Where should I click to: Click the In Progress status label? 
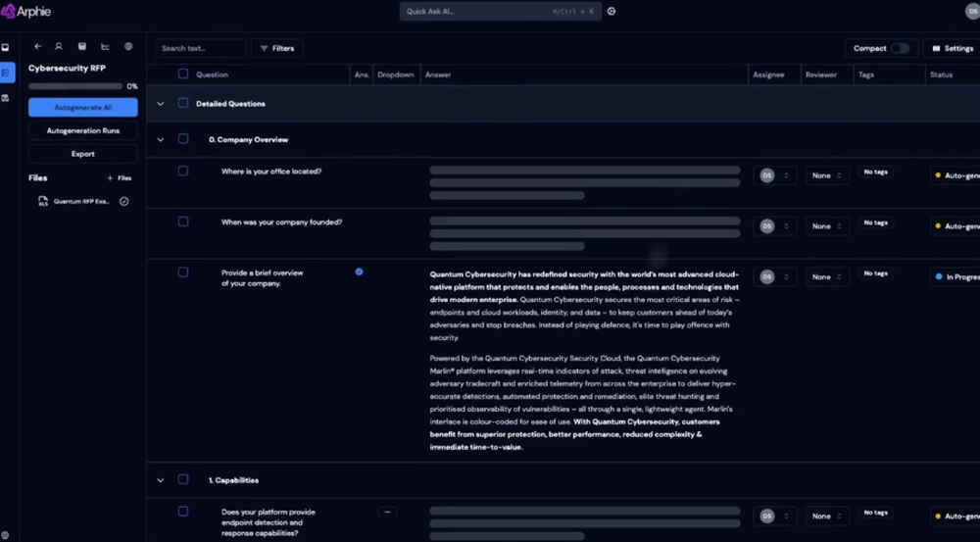coord(962,277)
